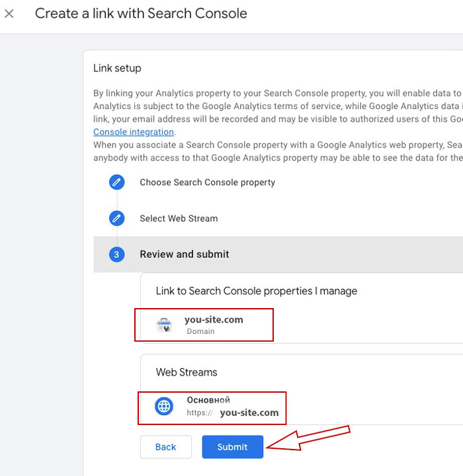This screenshot has height=476, width=463.
Task: Click the Search Console toolbox icon
Action: pyautogui.click(x=164, y=325)
